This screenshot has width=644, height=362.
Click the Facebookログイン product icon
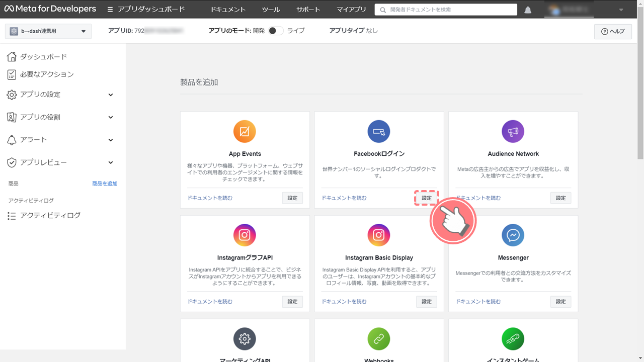click(x=379, y=132)
